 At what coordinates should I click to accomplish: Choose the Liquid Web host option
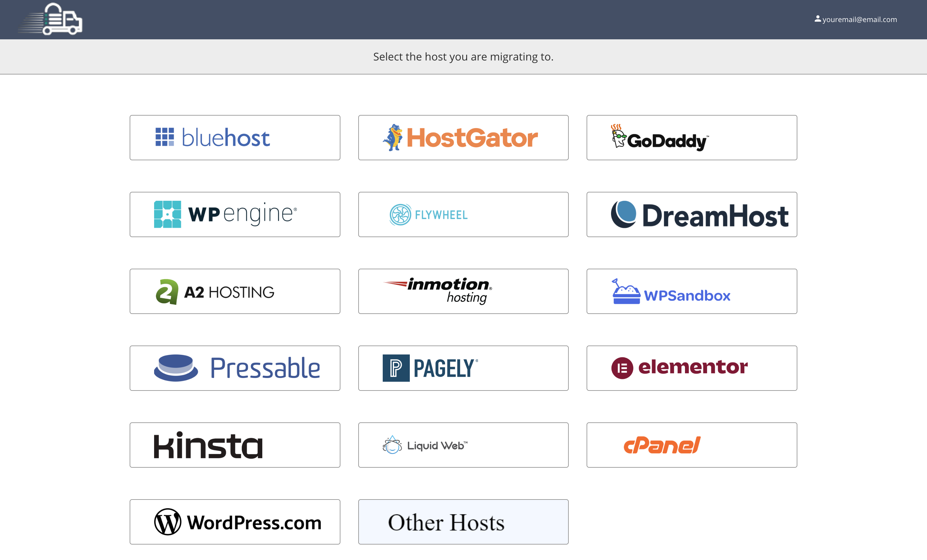[463, 445]
